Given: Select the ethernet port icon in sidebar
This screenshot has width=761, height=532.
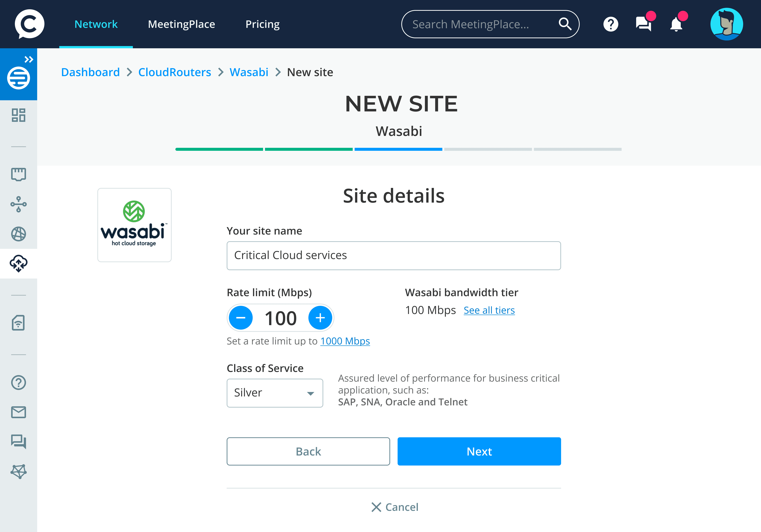Looking at the screenshot, I should click(x=19, y=174).
